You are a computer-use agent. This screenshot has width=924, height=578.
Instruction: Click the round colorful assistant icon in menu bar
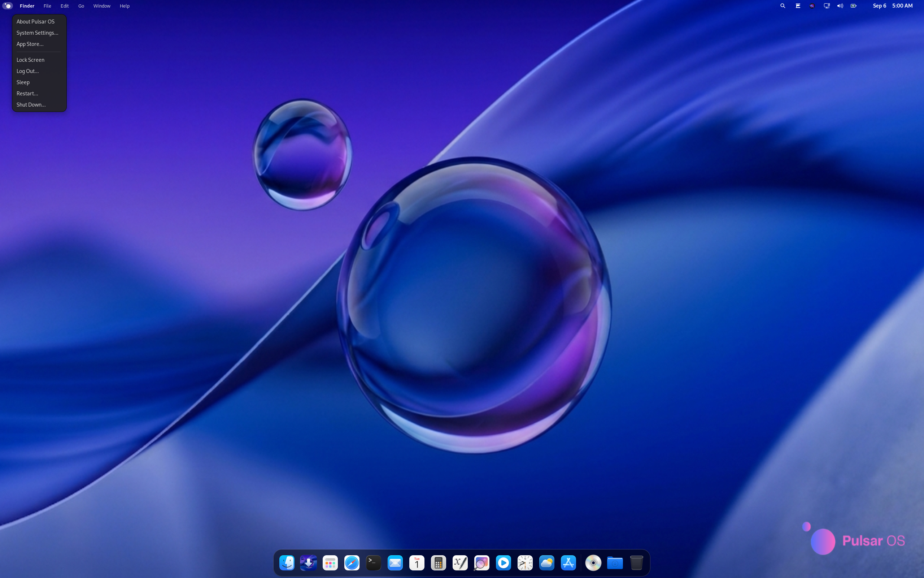click(812, 6)
